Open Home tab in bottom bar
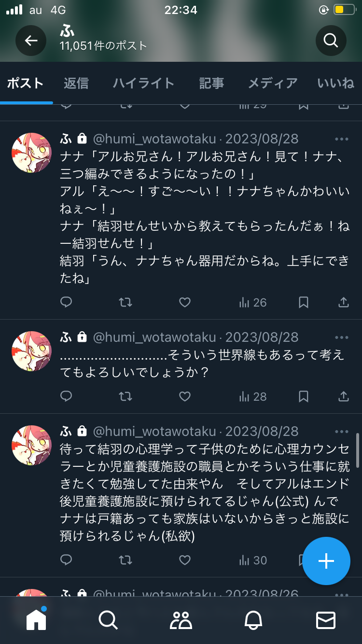The height and width of the screenshot is (644, 362). [x=36, y=620]
